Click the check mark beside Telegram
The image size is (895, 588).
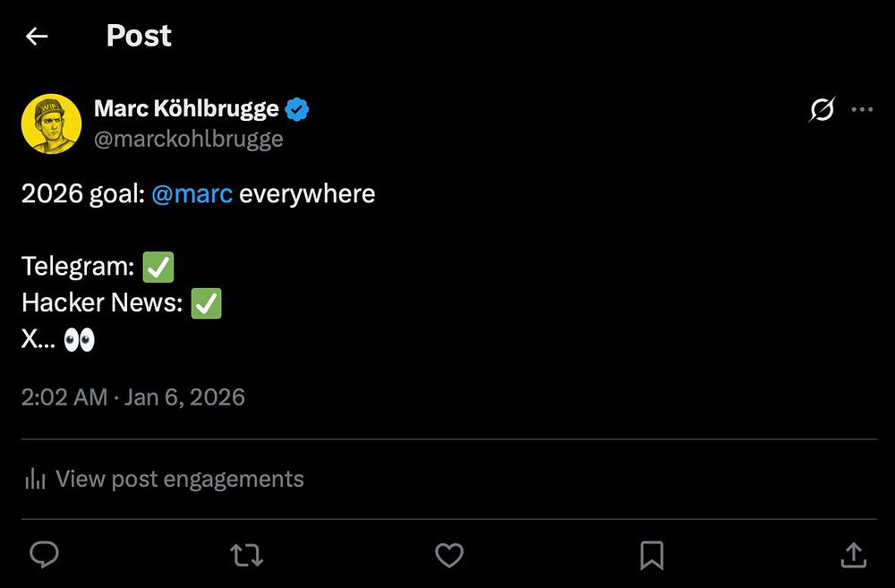click(x=158, y=267)
